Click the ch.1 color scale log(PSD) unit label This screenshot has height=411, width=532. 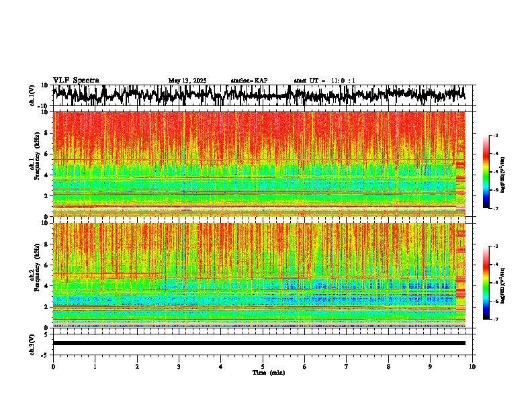503,175
